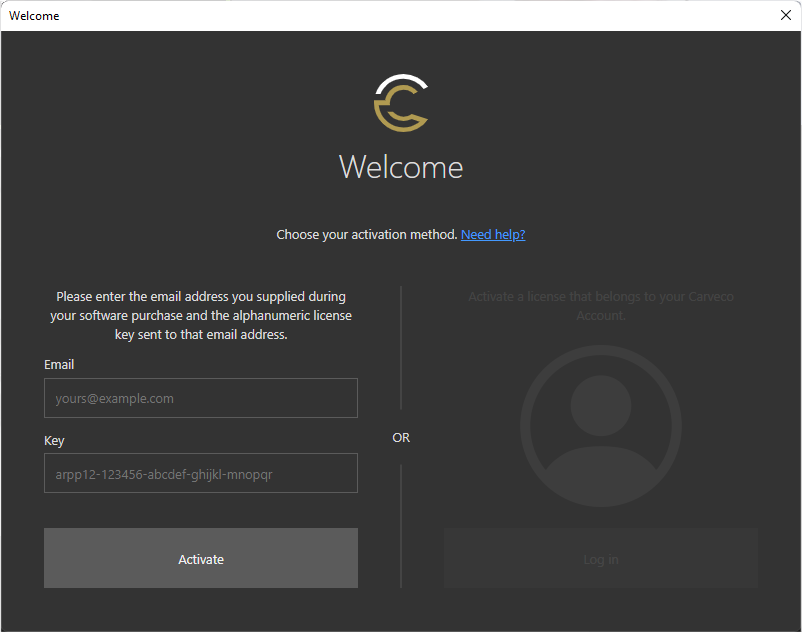This screenshot has width=802, height=632.
Task: Click the OR separator label
Action: (x=401, y=438)
